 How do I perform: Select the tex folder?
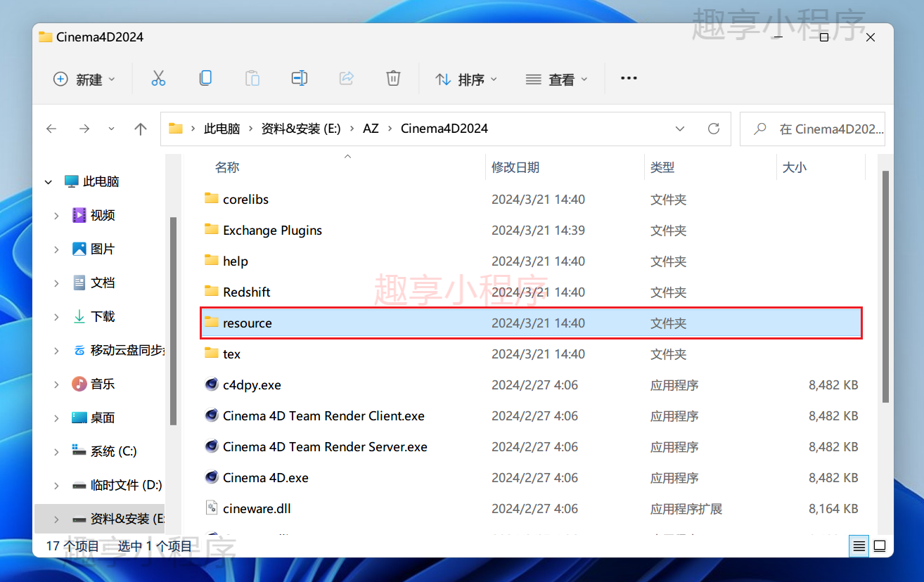click(x=531, y=354)
